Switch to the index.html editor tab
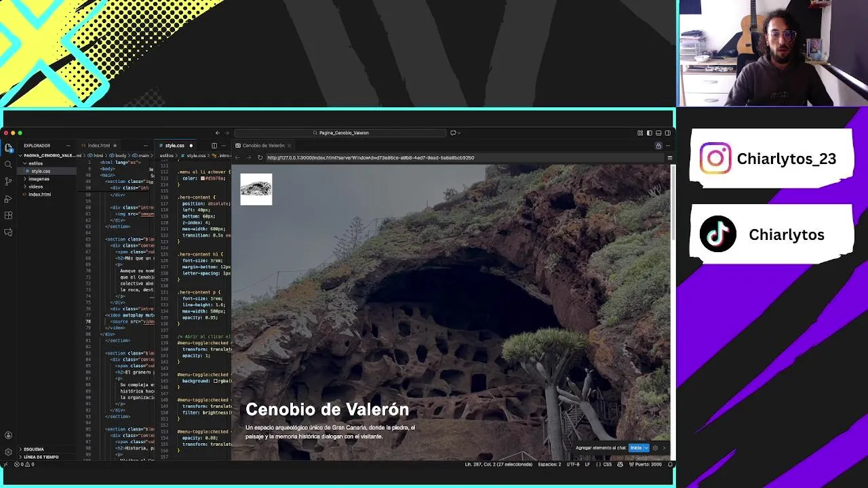 (x=98, y=146)
